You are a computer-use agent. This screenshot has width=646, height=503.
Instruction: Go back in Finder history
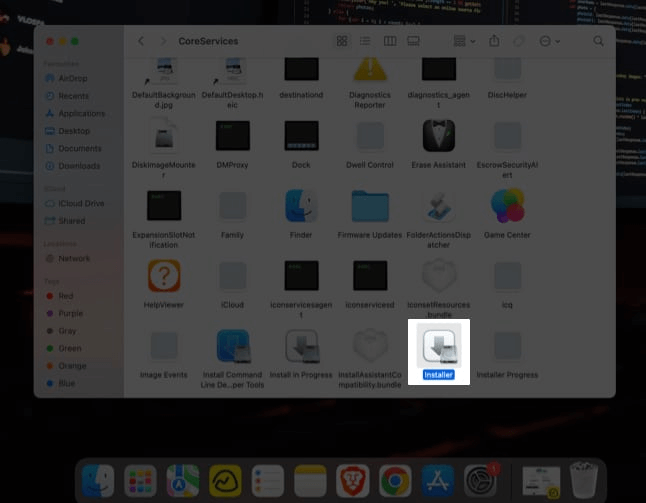(x=141, y=41)
